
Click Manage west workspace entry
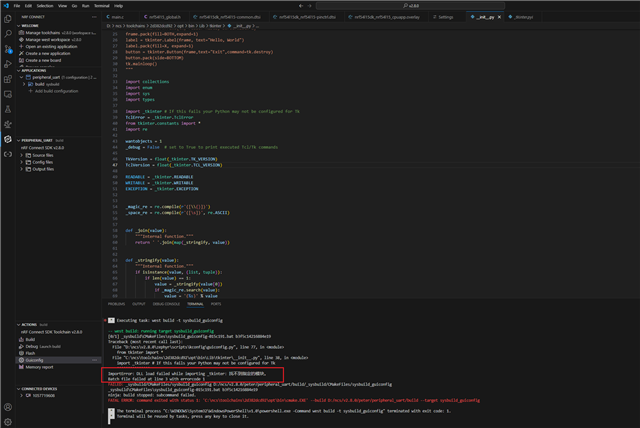tap(53, 40)
